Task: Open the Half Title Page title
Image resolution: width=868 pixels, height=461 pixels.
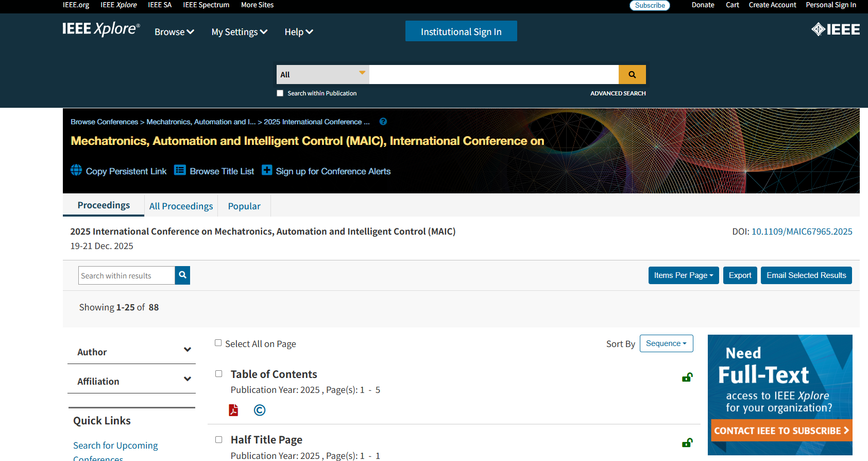Action: point(266,440)
